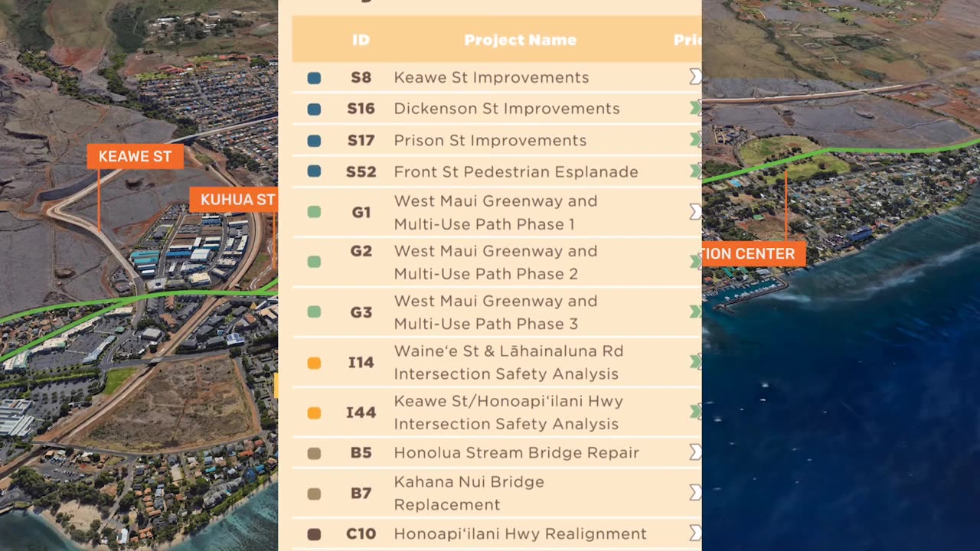The height and width of the screenshot is (551, 980).
Task: Click the Project Name column header
Action: coord(521,40)
